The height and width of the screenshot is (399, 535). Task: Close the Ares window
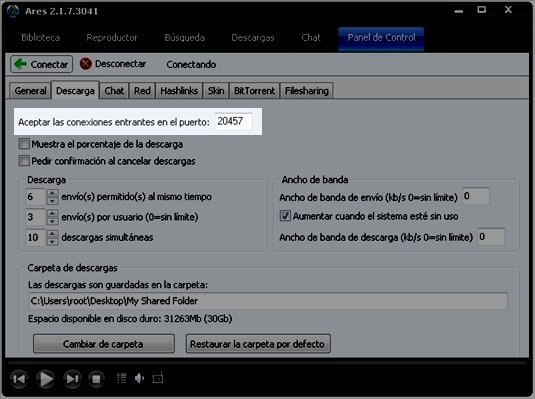pos(508,10)
